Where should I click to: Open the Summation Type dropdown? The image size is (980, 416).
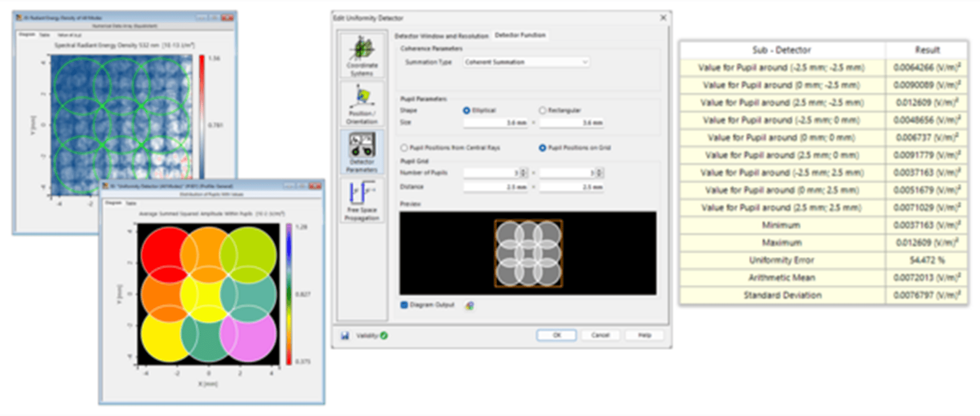click(526, 62)
